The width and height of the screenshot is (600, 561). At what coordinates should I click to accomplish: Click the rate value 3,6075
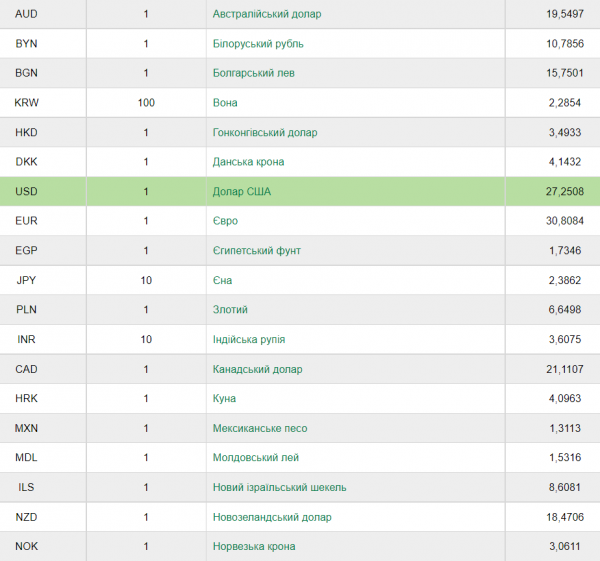(x=565, y=339)
